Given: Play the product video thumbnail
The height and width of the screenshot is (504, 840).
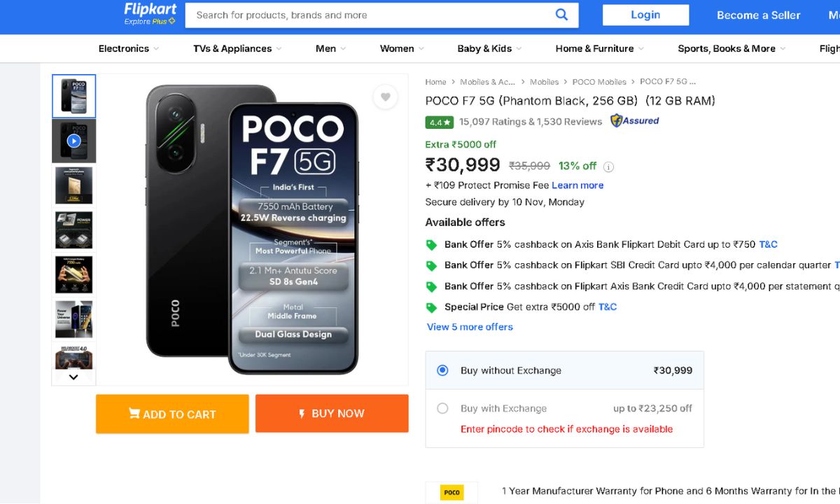Looking at the screenshot, I should [74, 141].
